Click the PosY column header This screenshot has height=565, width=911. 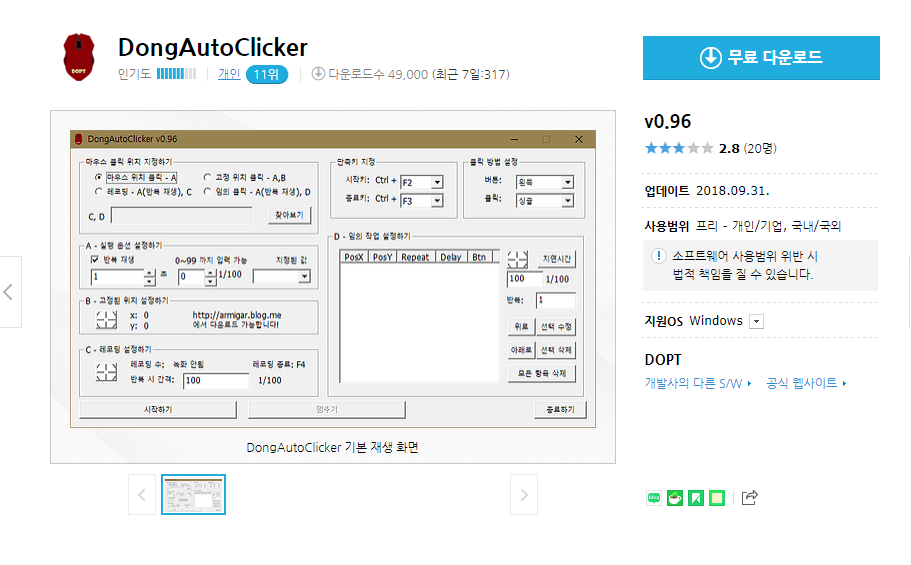pos(382,257)
